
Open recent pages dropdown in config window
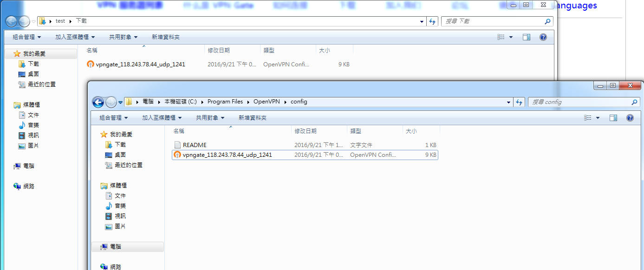point(120,103)
